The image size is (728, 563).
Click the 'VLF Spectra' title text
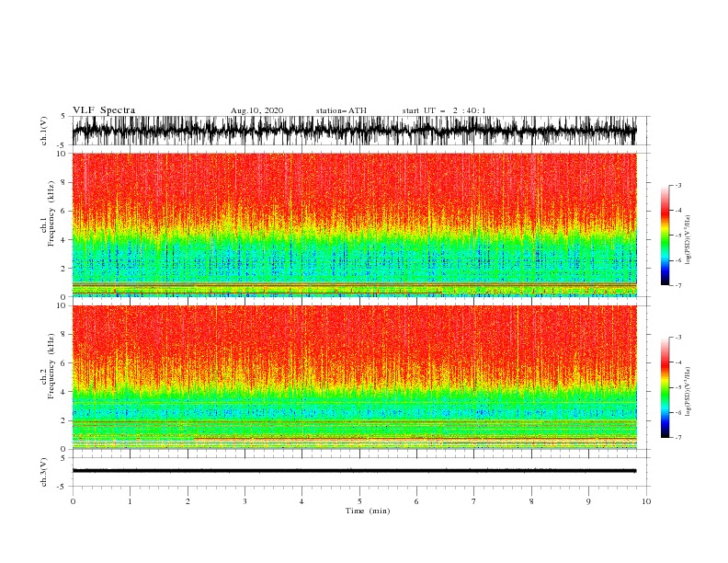[x=104, y=110]
